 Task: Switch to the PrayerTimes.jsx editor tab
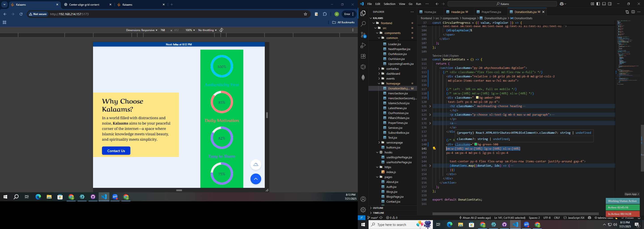click(x=491, y=12)
